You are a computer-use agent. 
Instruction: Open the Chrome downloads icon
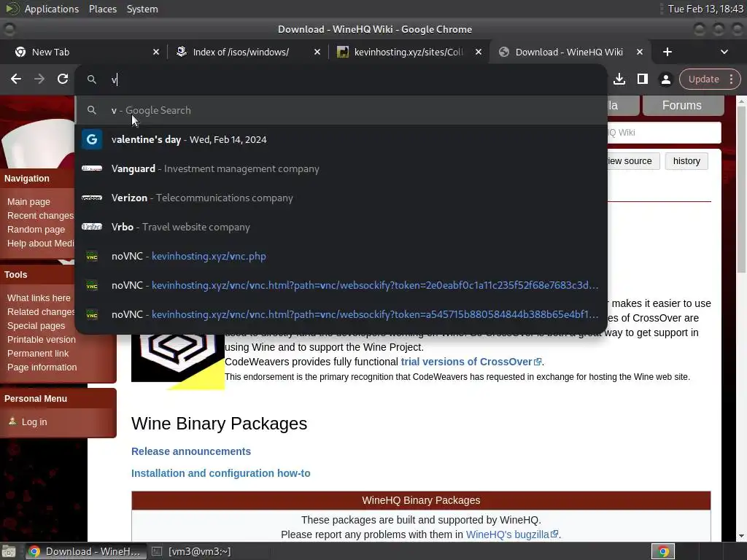pos(619,79)
